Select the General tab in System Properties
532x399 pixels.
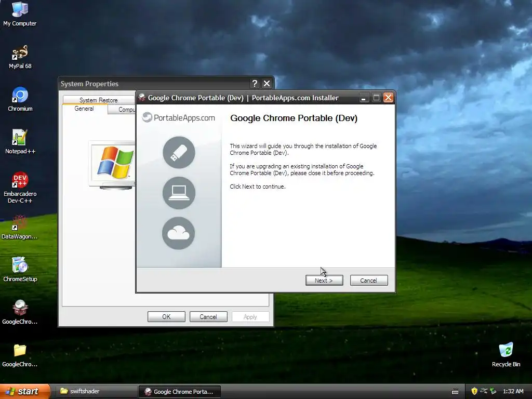(x=84, y=109)
